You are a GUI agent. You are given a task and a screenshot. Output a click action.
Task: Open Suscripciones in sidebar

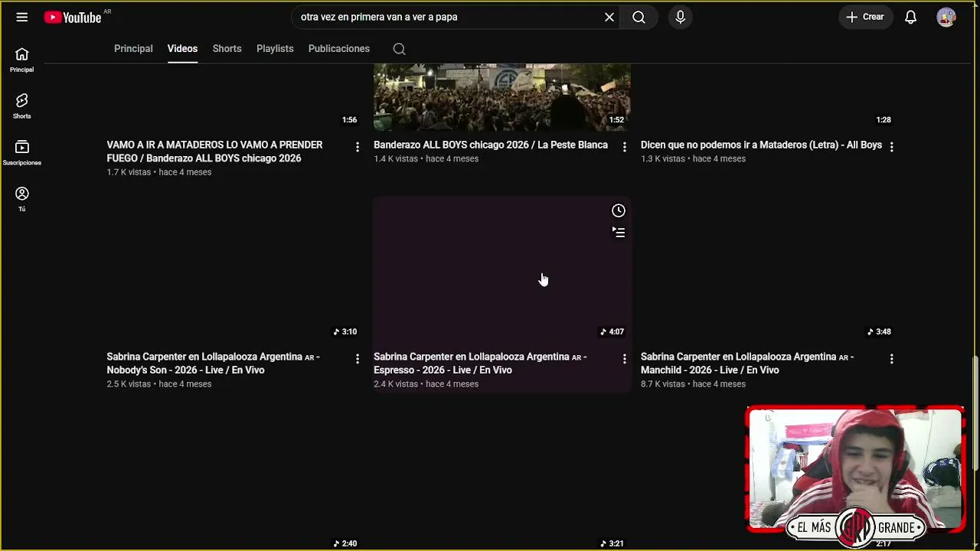pyautogui.click(x=21, y=152)
